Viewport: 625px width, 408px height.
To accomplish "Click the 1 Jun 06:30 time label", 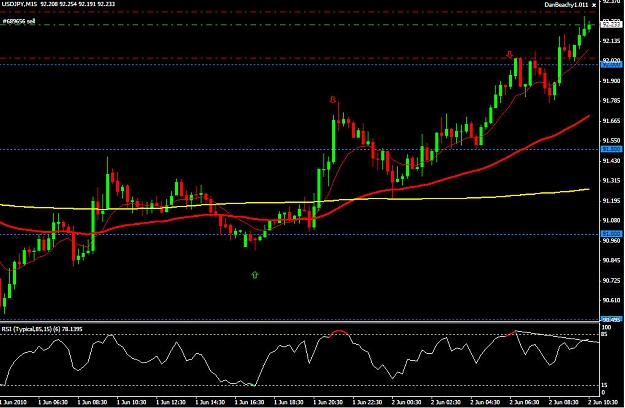I will (53, 402).
